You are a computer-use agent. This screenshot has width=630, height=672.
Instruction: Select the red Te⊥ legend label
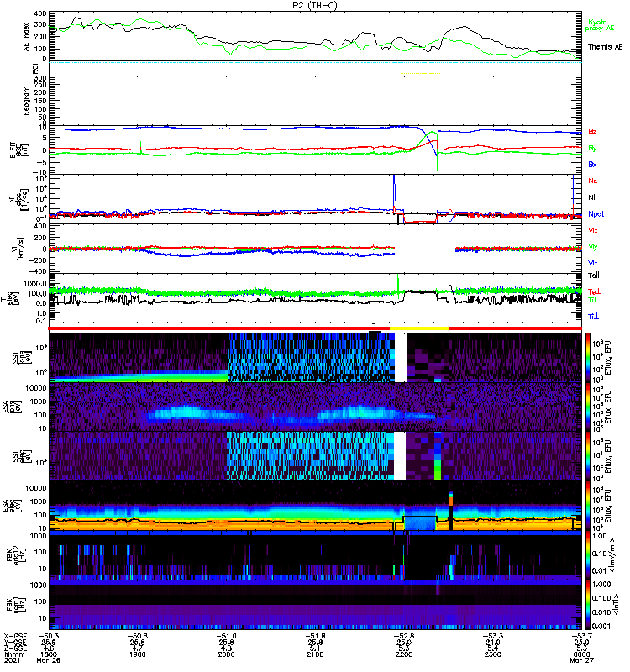click(x=594, y=291)
